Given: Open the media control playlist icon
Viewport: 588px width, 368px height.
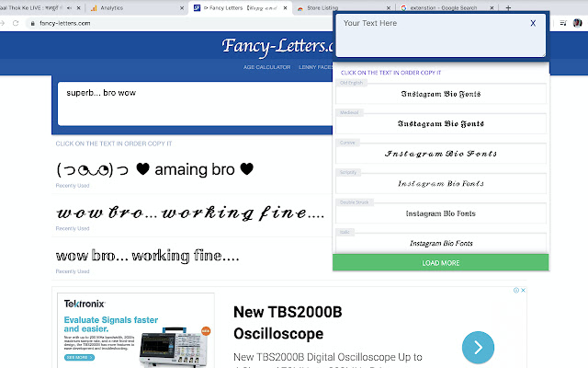Looking at the screenshot, I should (563, 23).
